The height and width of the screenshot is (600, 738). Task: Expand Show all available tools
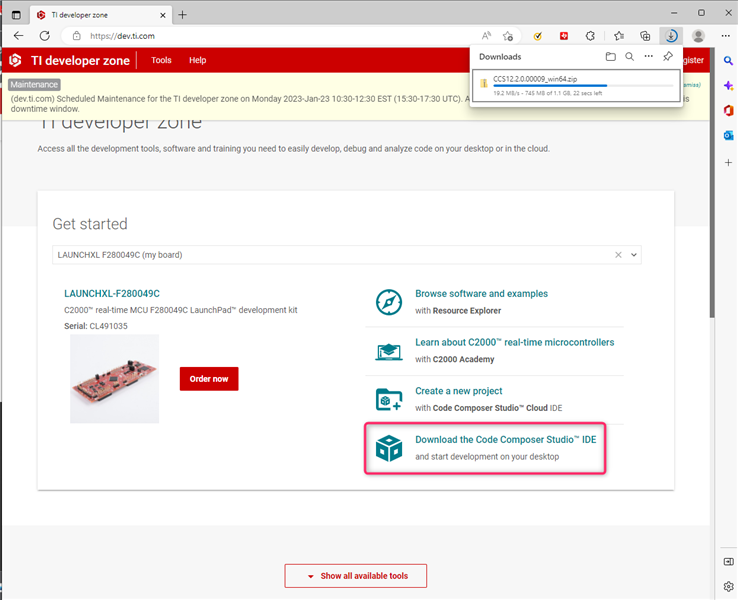[355, 576]
